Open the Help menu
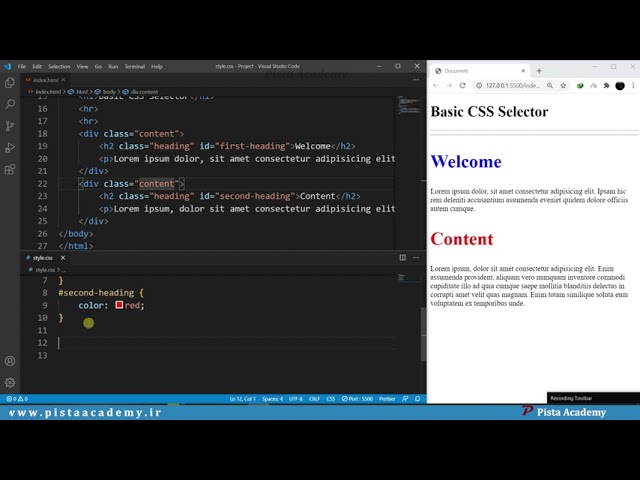Viewport: 640px width, 480px height. [x=157, y=66]
